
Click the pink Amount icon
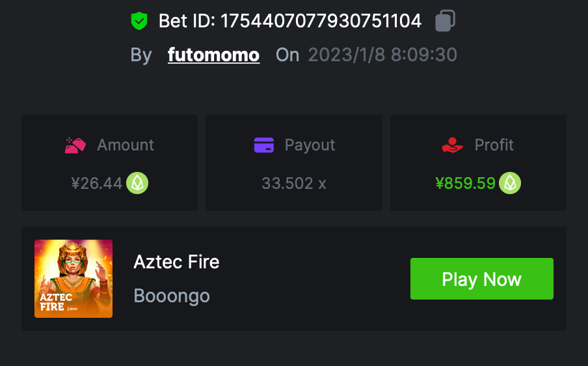(75, 145)
